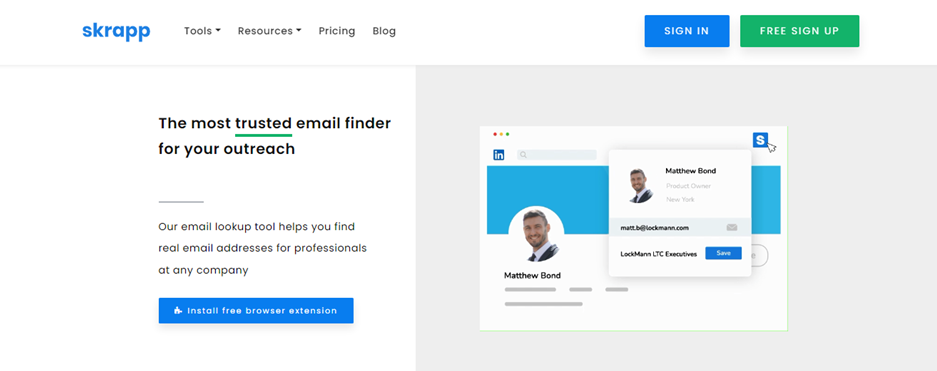Image resolution: width=937 pixels, height=371 pixels.
Task: Open the Pricing page
Action: coord(336,31)
